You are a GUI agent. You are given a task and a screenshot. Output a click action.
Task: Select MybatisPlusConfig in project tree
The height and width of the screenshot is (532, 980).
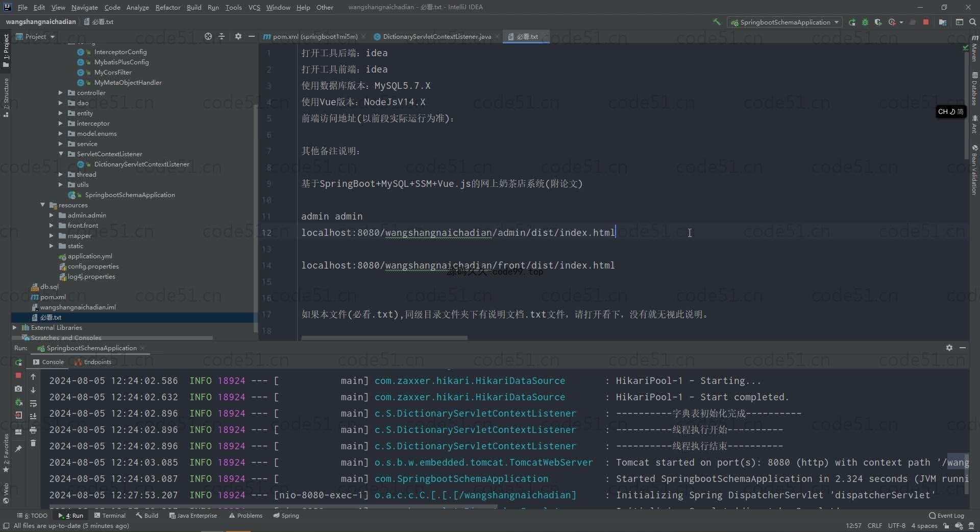(x=121, y=62)
